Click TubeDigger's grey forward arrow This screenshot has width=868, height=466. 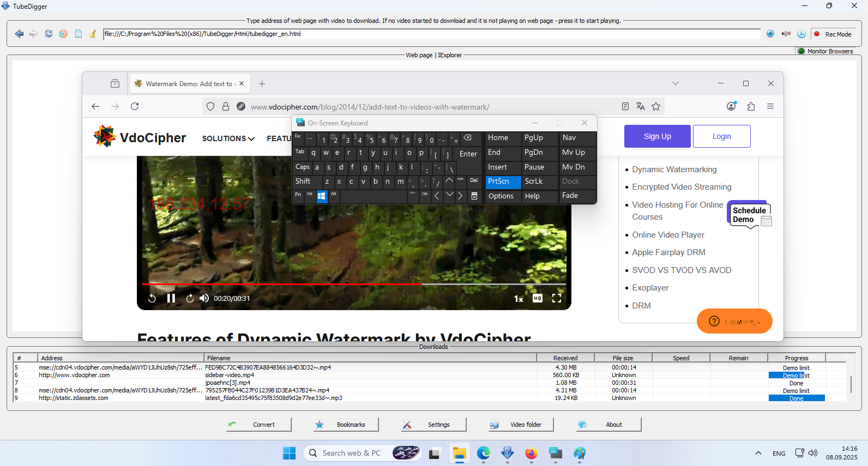34,34
